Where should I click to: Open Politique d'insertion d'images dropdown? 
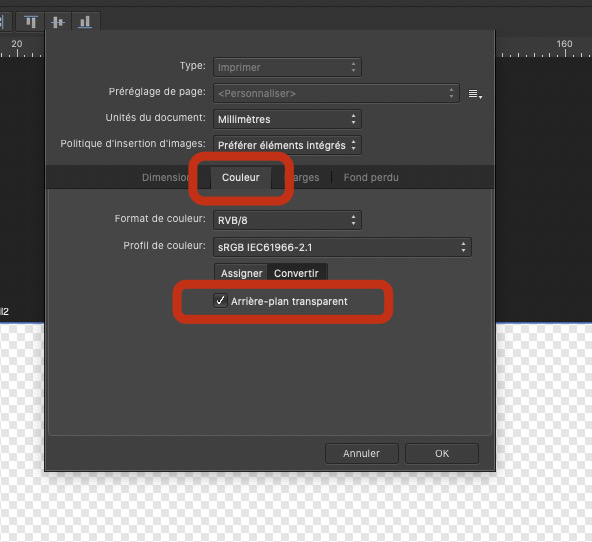pyautogui.click(x=287, y=145)
